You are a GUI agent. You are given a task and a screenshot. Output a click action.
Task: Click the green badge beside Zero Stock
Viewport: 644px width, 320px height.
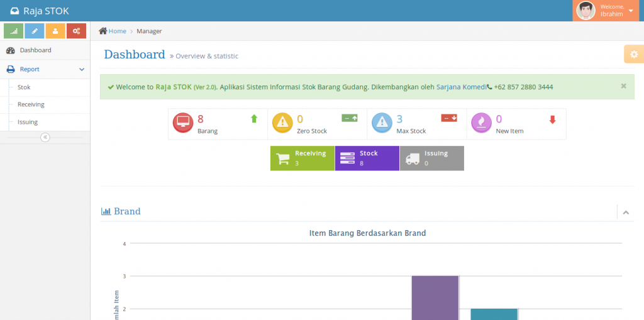pyautogui.click(x=350, y=118)
